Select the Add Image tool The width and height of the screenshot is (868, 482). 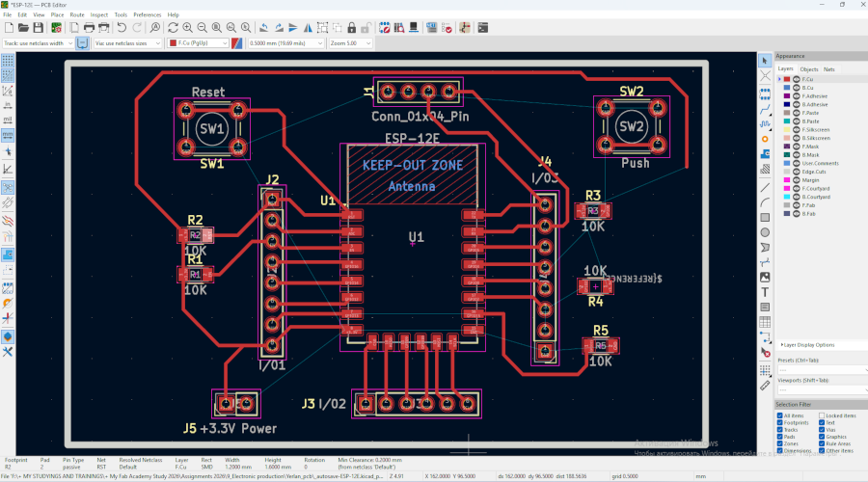[765, 278]
